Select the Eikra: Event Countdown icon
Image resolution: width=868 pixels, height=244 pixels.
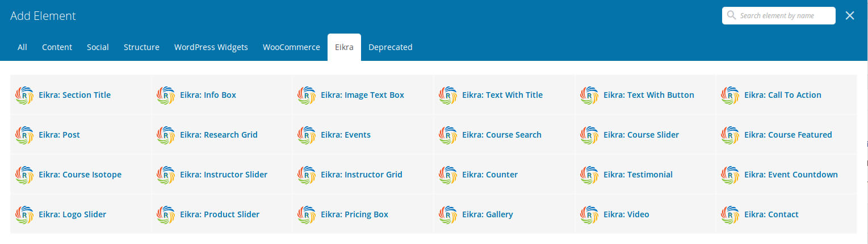coord(730,175)
